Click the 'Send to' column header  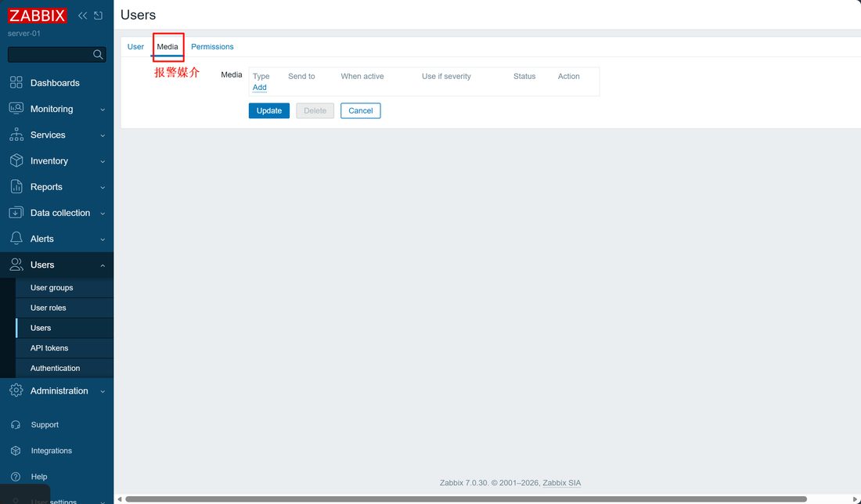(301, 77)
